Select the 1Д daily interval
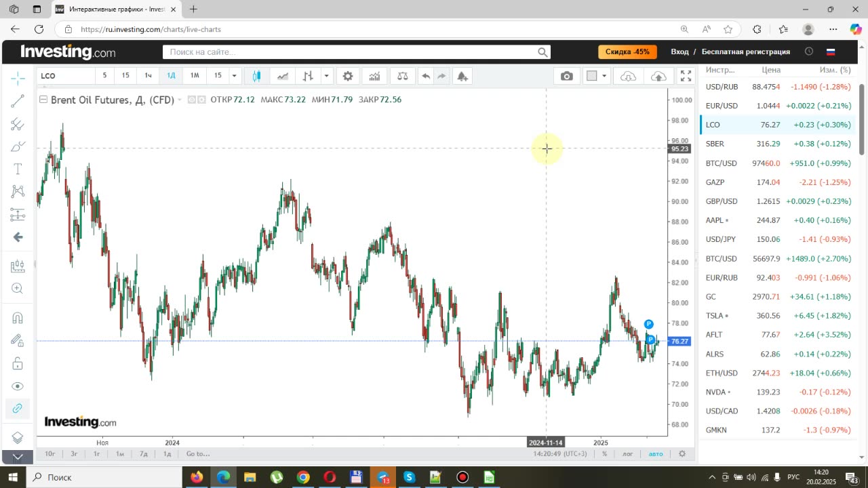Viewport: 868px width, 488px height. 171,75
